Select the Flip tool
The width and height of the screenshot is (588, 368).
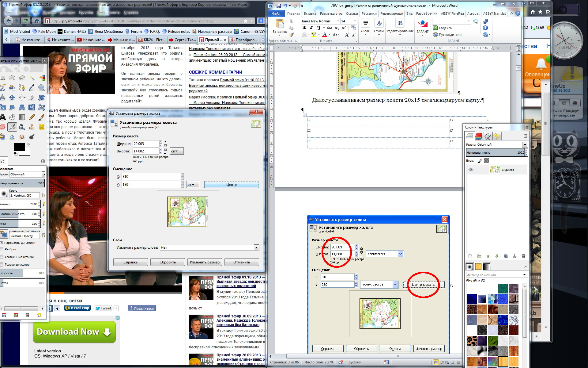click(32, 107)
